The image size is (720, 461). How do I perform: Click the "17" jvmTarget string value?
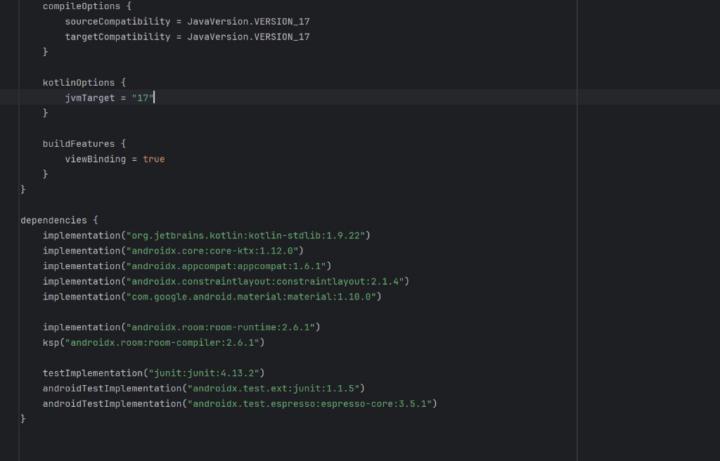coord(142,98)
